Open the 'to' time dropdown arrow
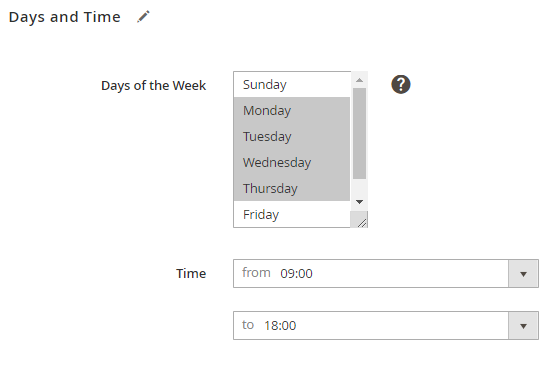The height and width of the screenshot is (368, 550). pyautogui.click(x=523, y=326)
